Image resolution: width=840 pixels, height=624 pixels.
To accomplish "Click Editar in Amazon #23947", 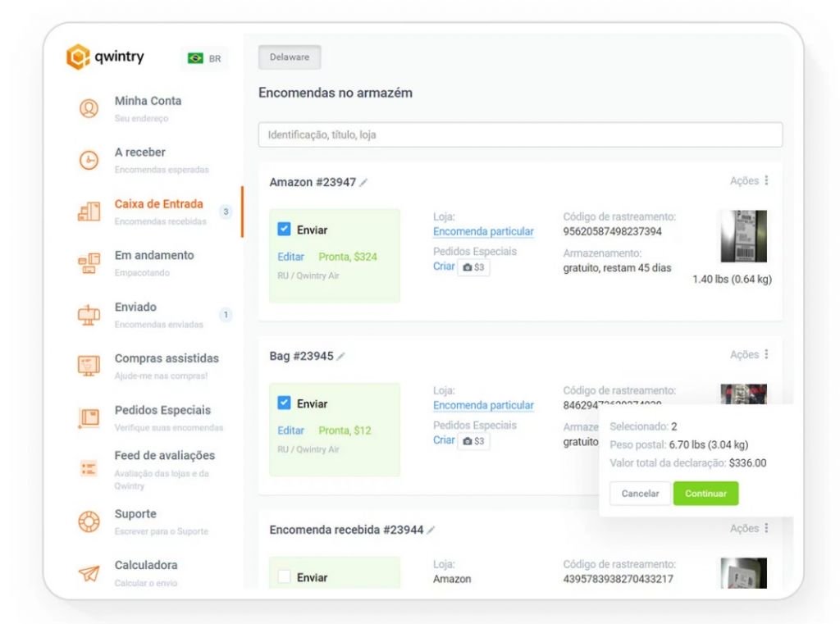I will coord(291,257).
